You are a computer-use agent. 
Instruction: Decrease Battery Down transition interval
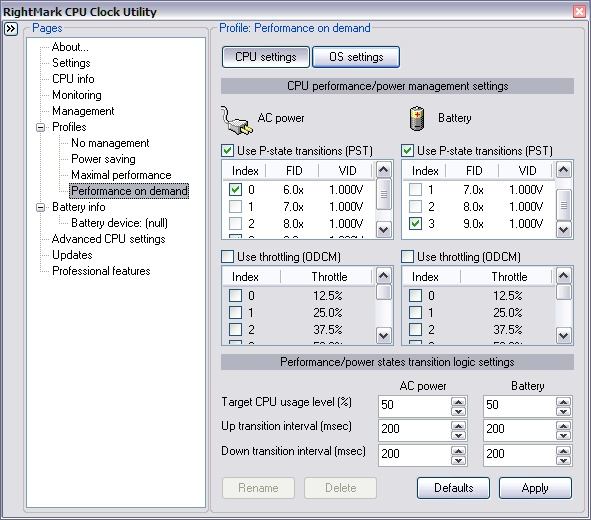click(x=563, y=460)
